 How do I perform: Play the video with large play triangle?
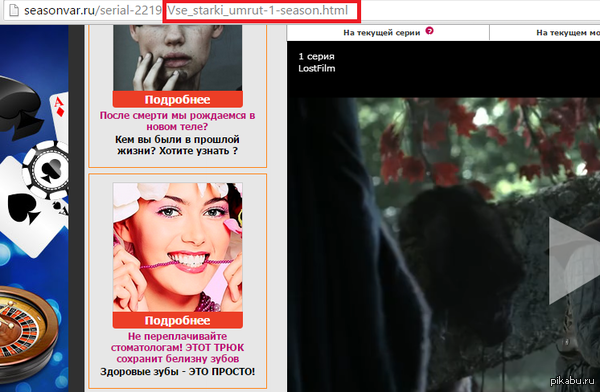pyautogui.click(x=574, y=261)
